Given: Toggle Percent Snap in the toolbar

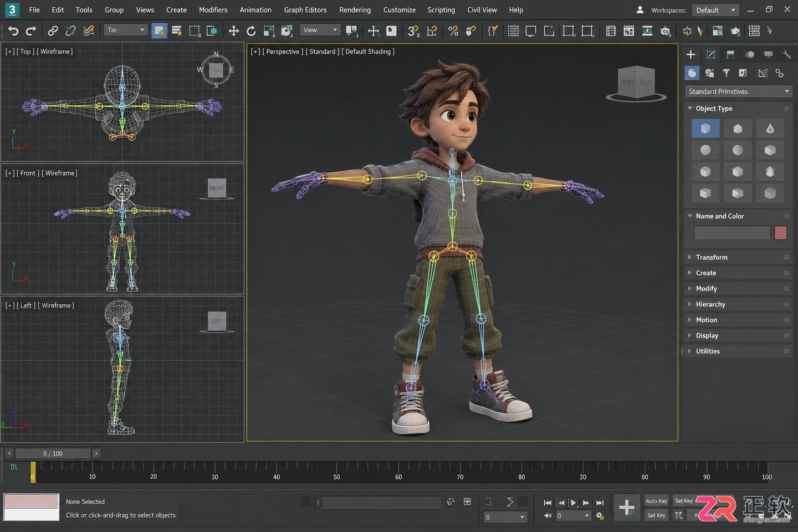Looking at the screenshot, I should [453, 31].
